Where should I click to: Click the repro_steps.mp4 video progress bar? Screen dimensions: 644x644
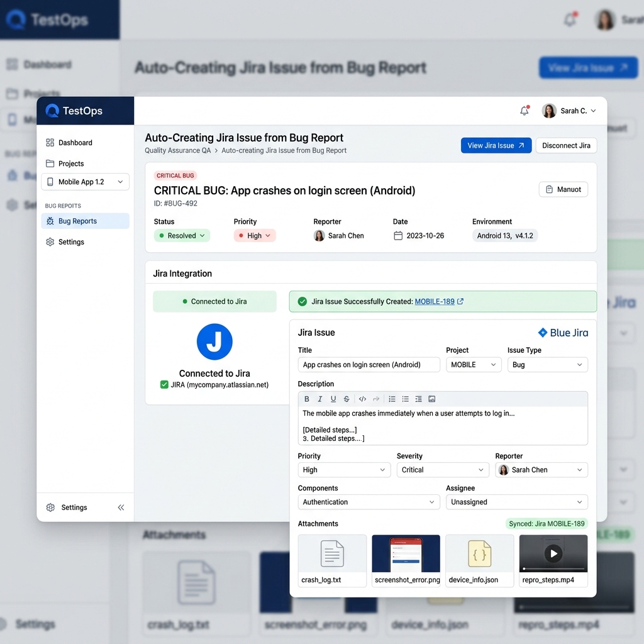553,569
